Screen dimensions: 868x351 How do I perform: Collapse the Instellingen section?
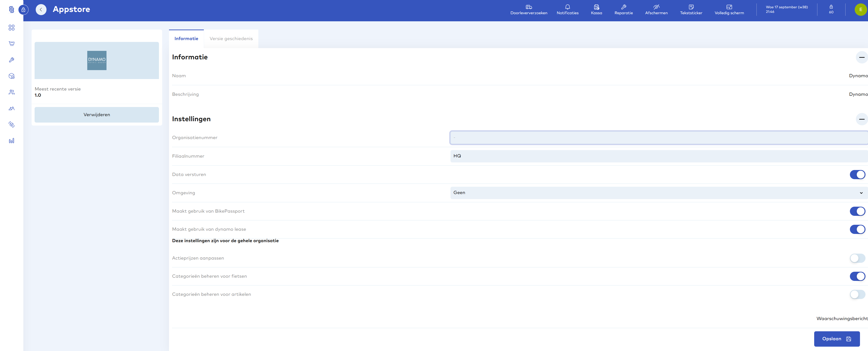coord(861,119)
